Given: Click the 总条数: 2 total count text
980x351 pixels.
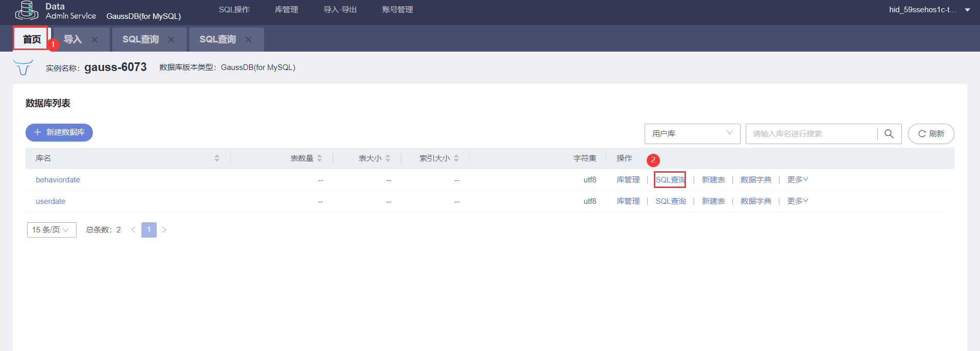Looking at the screenshot, I should point(103,230).
